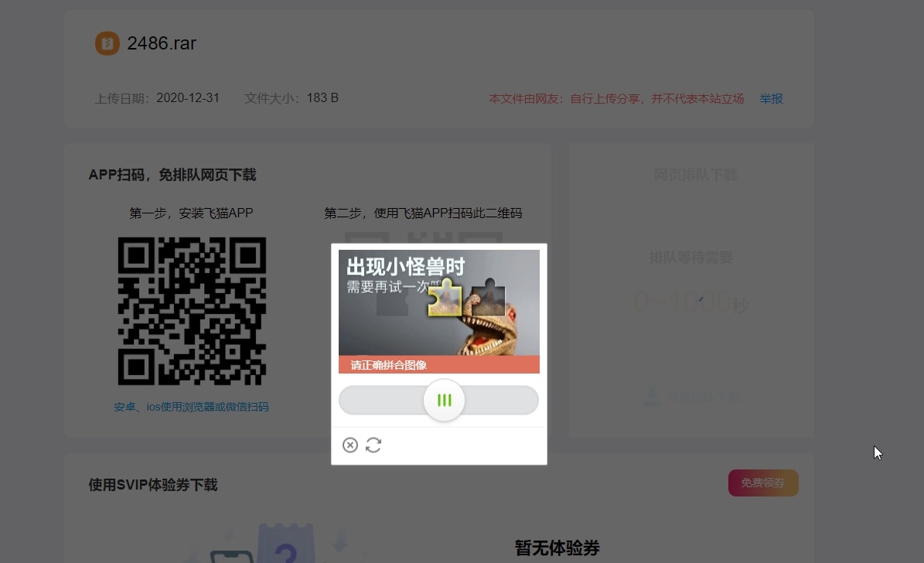
Task: Open the 免费领券 coupon button
Action: 763,483
